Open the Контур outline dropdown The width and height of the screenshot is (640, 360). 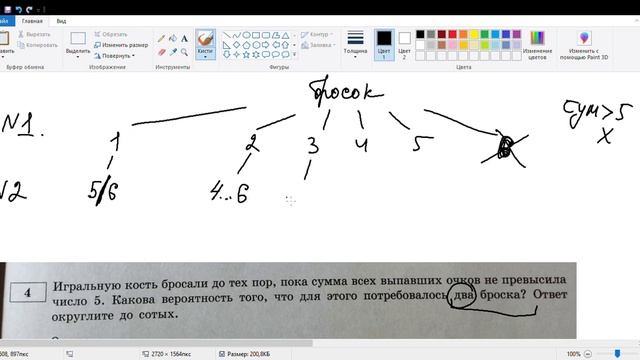(x=317, y=35)
